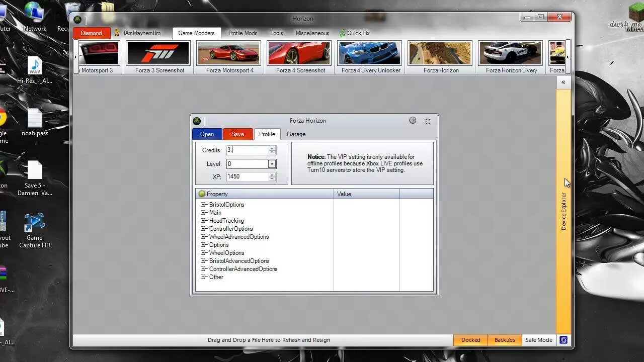Click into the XP input field

click(248, 176)
